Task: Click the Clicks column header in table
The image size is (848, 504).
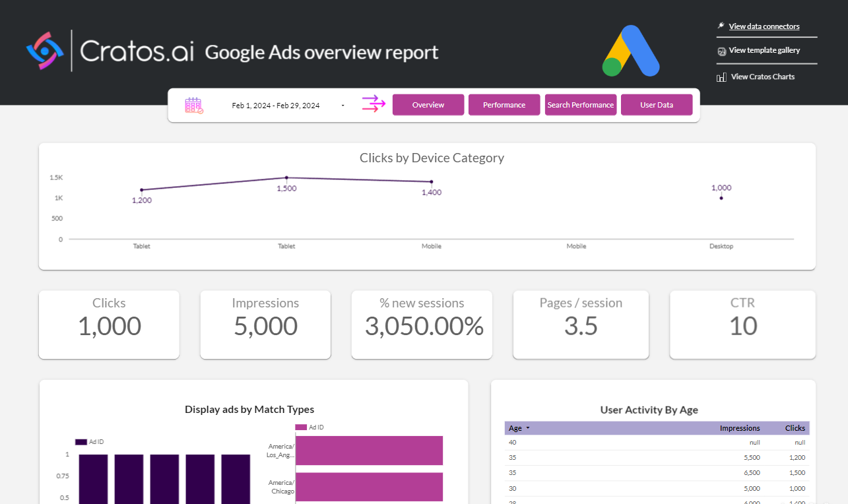Action: coord(795,428)
